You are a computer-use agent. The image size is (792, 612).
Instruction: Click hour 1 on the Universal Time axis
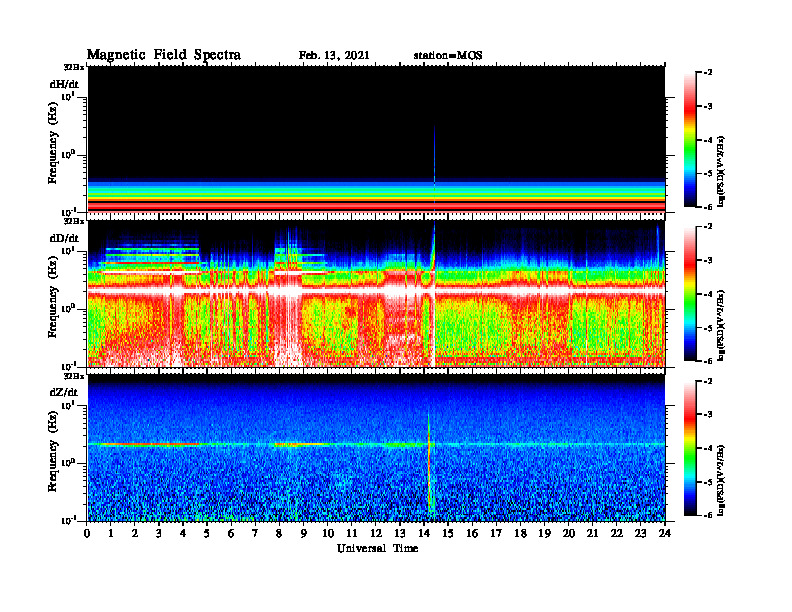(111, 533)
